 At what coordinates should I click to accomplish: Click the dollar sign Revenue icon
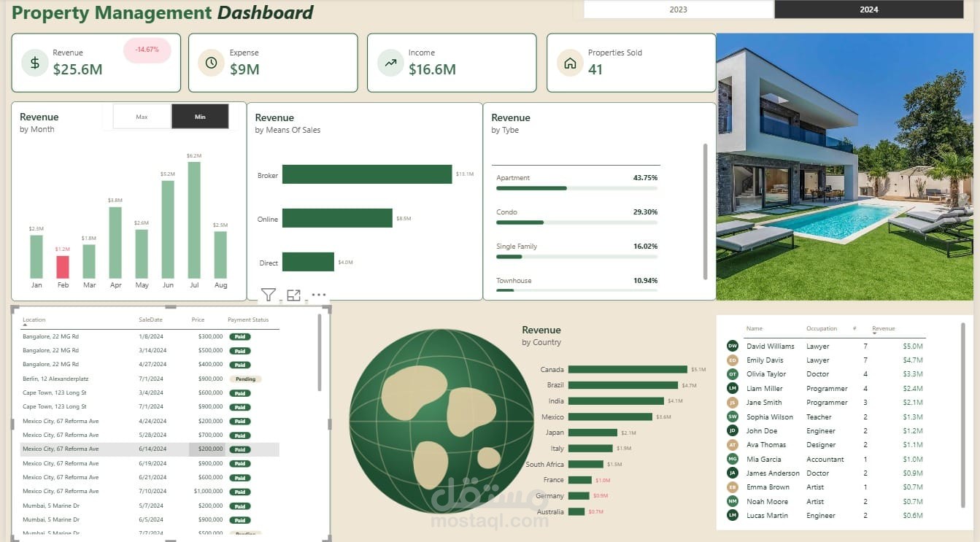[35, 63]
